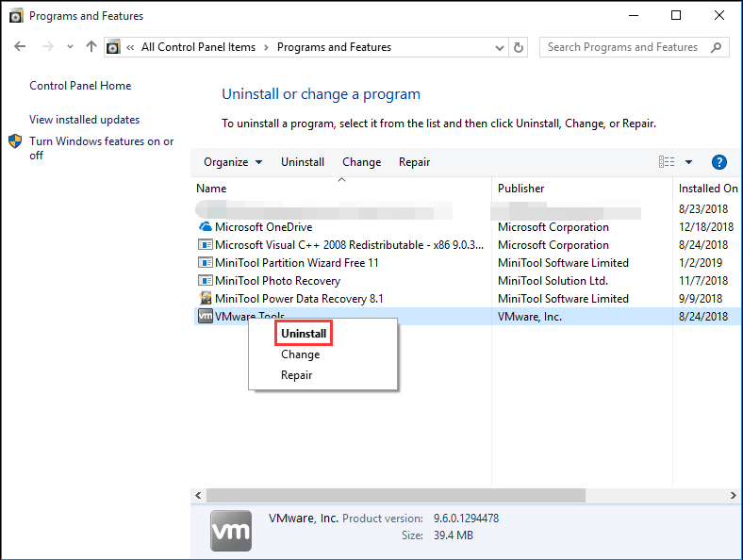Click the horizontal scrollbar left arrow
The height and width of the screenshot is (560, 743).
coord(198,495)
